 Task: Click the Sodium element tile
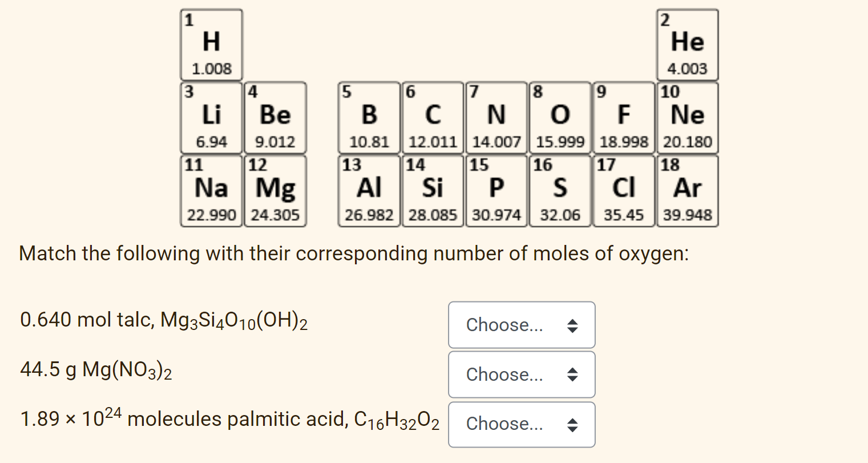click(x=212, y=191)
